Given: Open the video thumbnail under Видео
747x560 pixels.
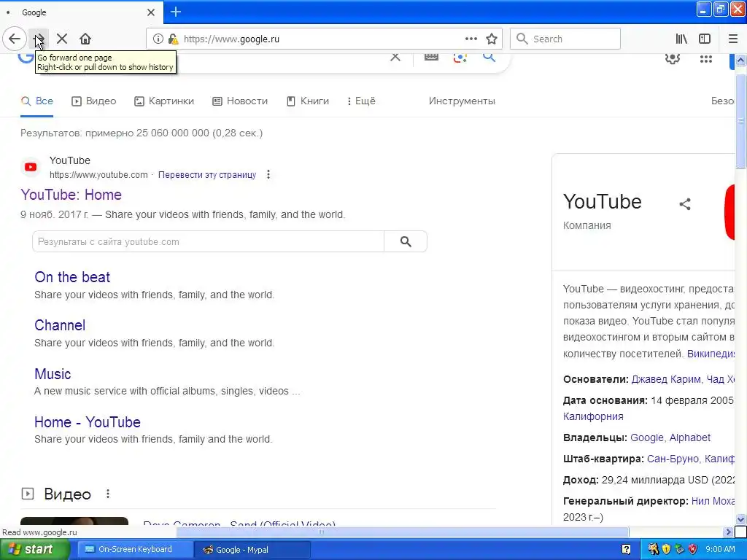Looking at the screenshot, I should tap(74, 521).
